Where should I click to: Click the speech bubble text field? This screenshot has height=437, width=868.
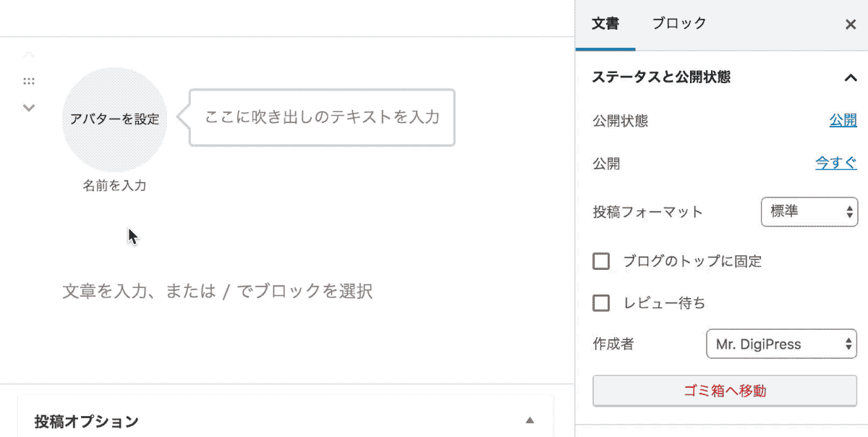322,117
